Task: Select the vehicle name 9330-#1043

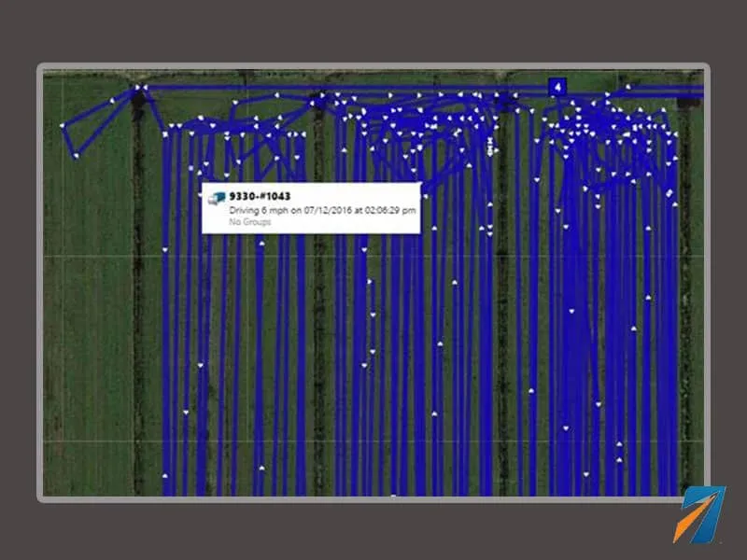Action: (260, 196)
